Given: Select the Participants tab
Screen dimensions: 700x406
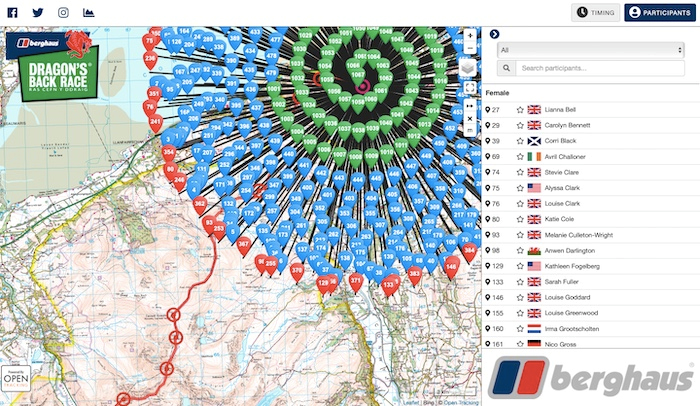Looking at the screenshot, I should (659, 13).
